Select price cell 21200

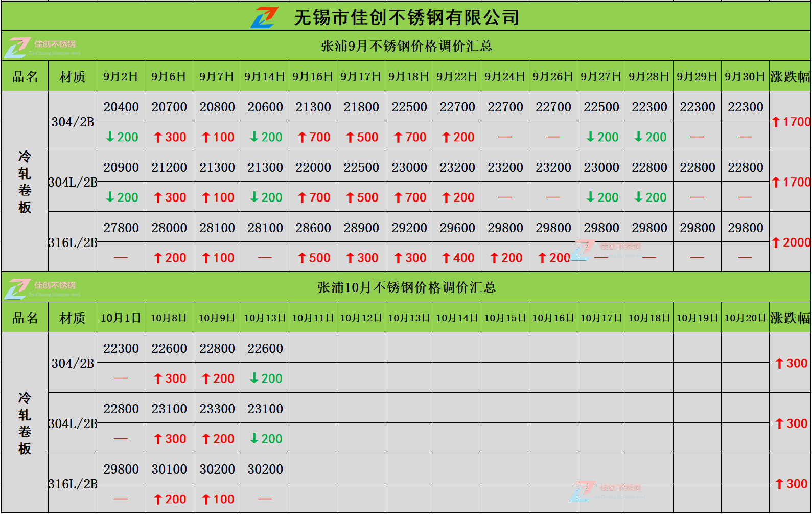[169, 167]
